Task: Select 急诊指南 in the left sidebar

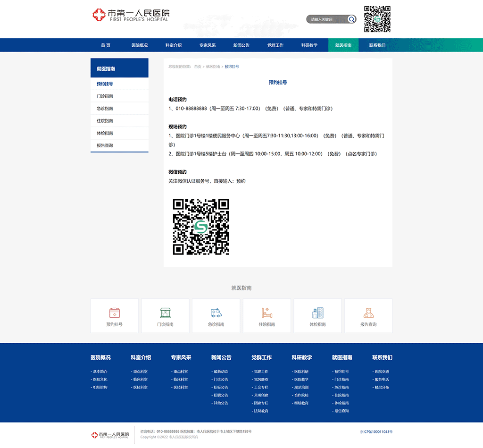Action: (105, 109)
